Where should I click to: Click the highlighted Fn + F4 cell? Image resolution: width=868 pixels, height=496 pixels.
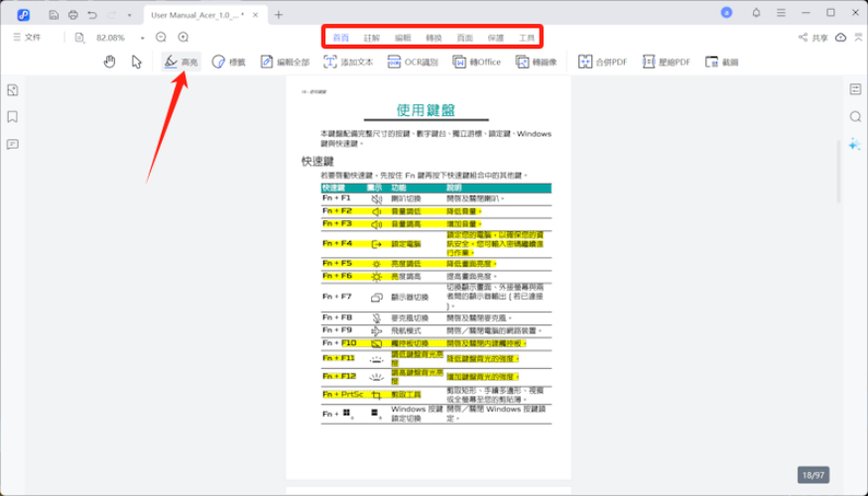pyautogui.click(x=337, y=244)
